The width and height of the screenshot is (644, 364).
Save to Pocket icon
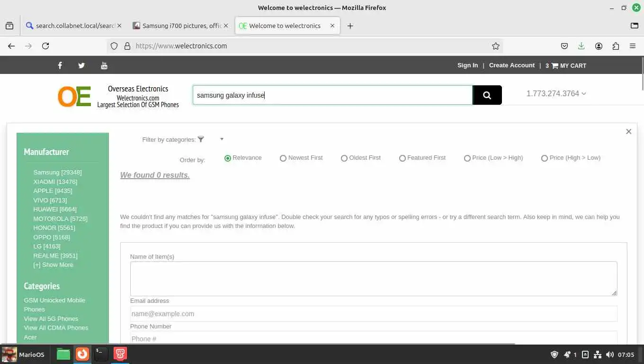564,46
